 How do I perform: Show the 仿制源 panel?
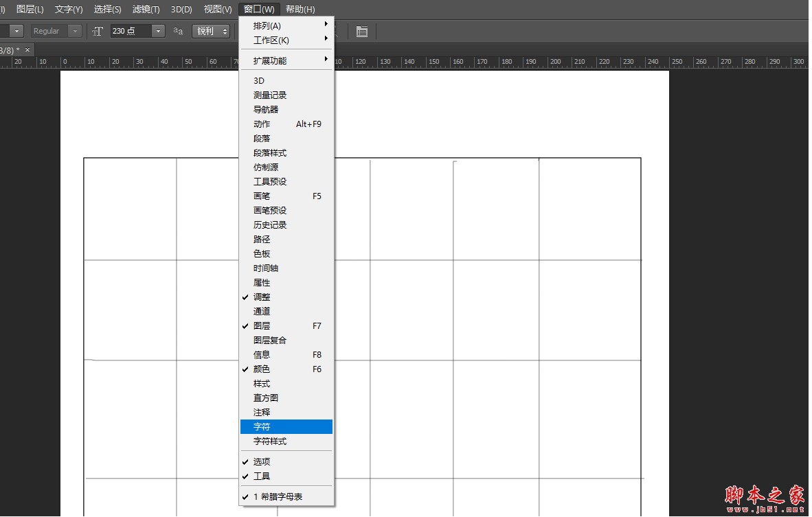(286, 167)
